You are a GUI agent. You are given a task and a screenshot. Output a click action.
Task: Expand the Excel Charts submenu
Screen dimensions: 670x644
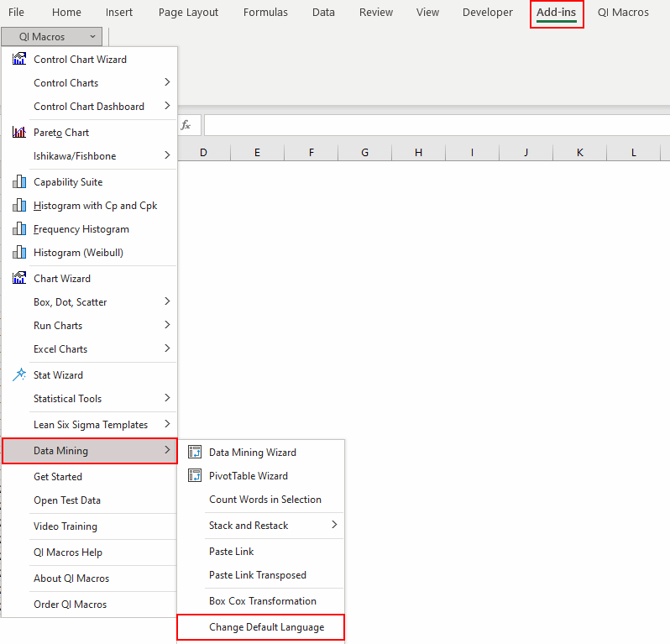pos(90,349)
